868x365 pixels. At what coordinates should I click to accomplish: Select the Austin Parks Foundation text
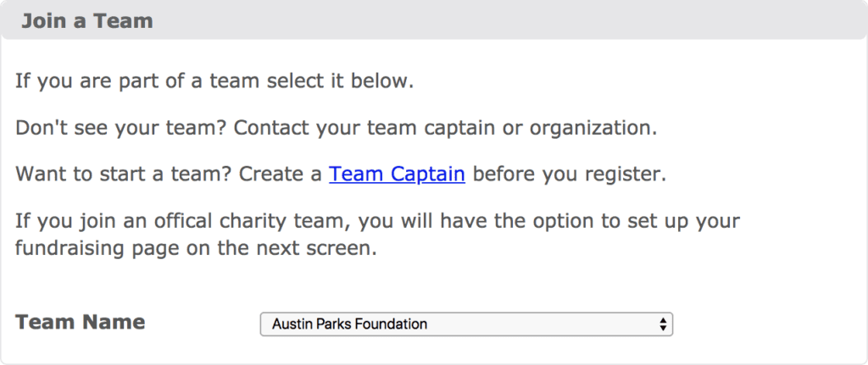click(x=349, y=324)
